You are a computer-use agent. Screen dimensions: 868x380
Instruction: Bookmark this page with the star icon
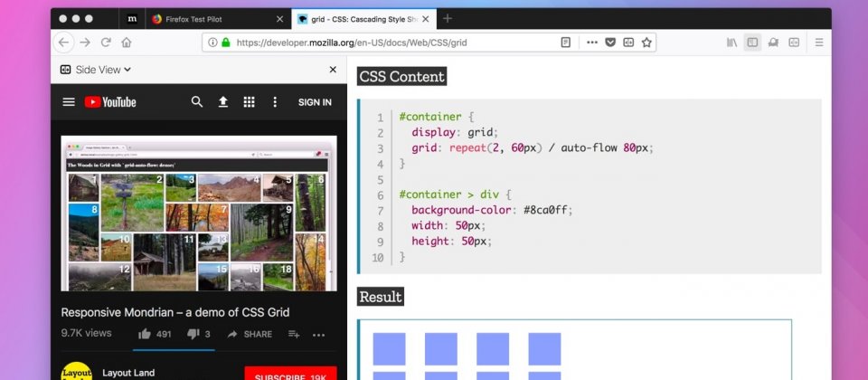tap(646, 43)
